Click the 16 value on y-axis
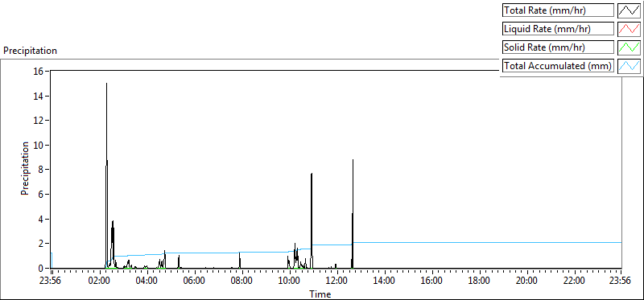This screenshot has width=644, height=300. tap(38, 71)
